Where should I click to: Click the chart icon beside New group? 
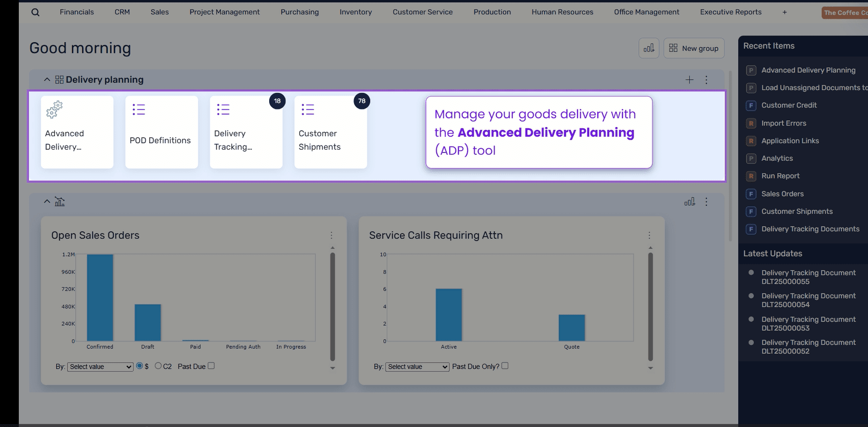click(649, 48)
